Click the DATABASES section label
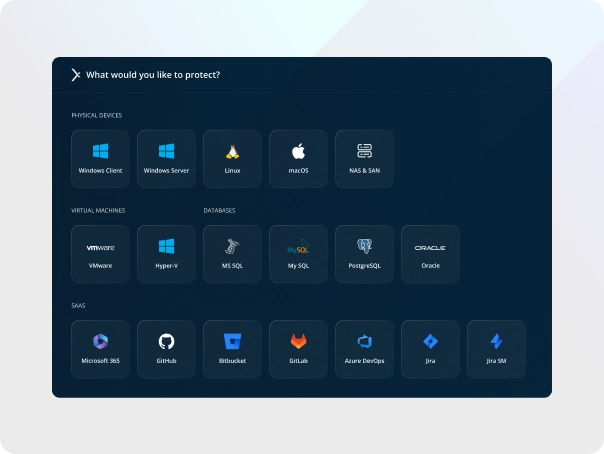The width and height of the screenshot is (604, 454). pyautogui.click(x=219, y=211)
